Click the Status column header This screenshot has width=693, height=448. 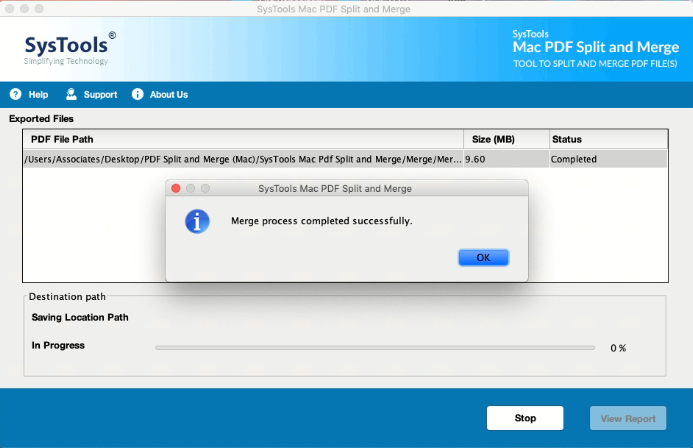click(609, 139)
